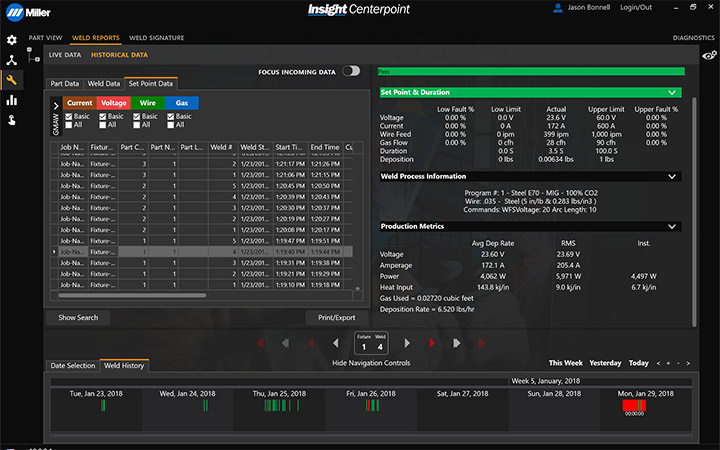Toggle Current All checkbox
This screenshot has width=720, height=450.
(68, 125)
